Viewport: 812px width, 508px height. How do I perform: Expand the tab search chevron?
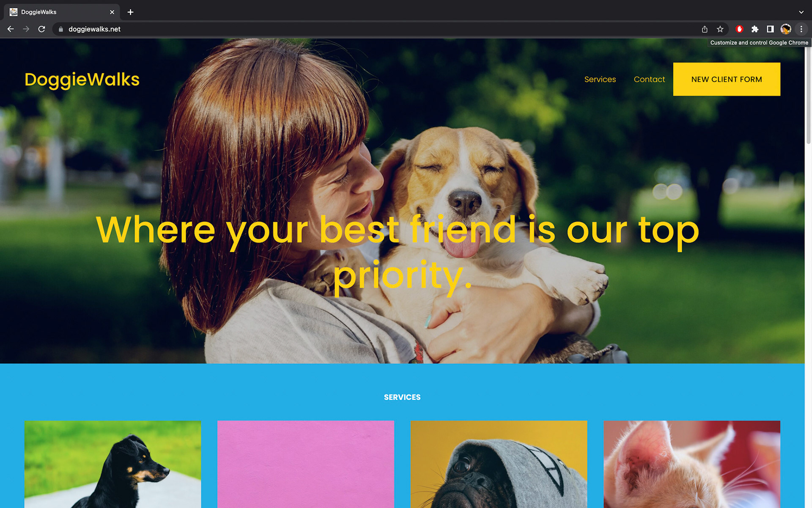[x=801, y=12]
